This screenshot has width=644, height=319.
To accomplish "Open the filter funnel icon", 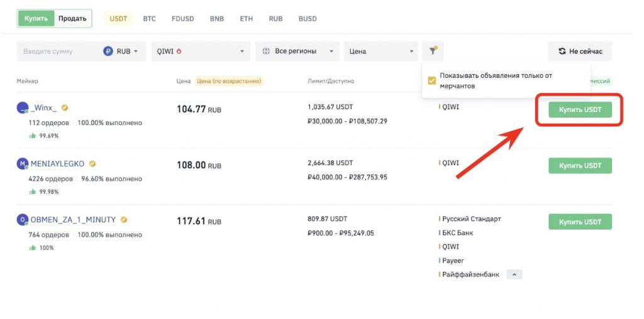I will 433,51.
